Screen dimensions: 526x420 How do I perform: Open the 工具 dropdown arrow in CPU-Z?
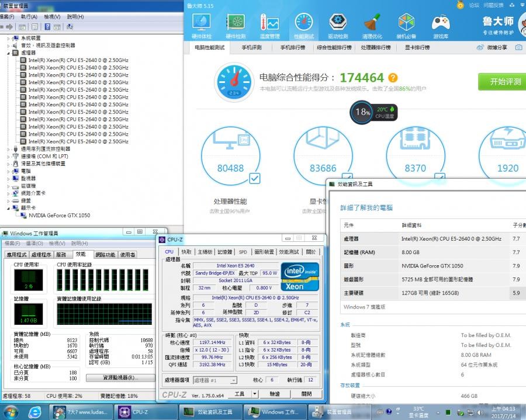click(255, 394)
